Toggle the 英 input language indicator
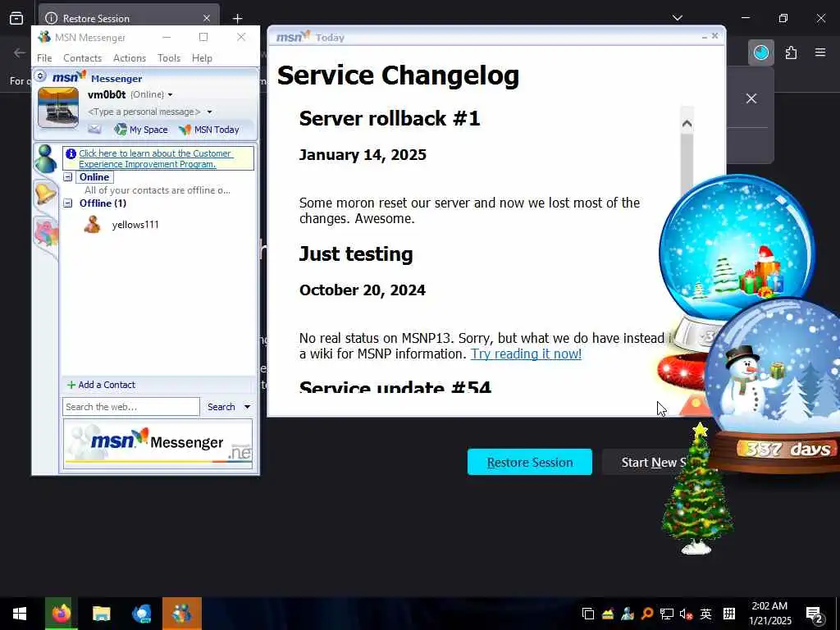The image size is (840, 630). [x=705, y=614]
